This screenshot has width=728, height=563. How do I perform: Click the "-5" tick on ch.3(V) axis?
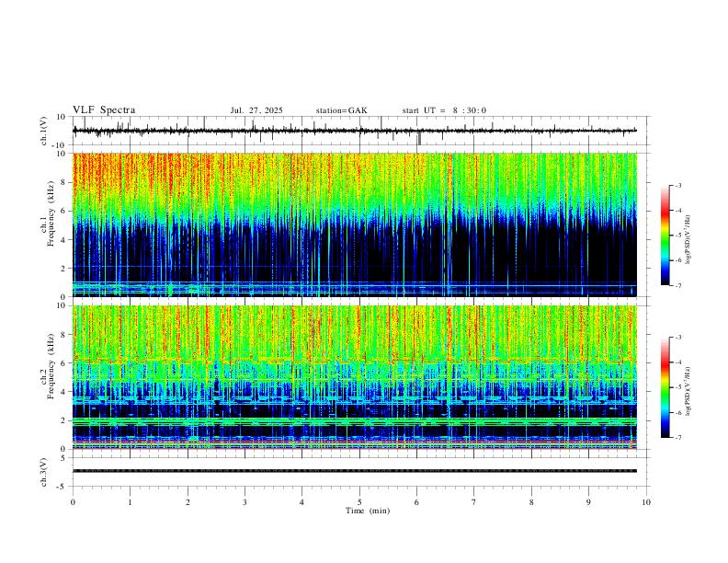pos(63,487)
